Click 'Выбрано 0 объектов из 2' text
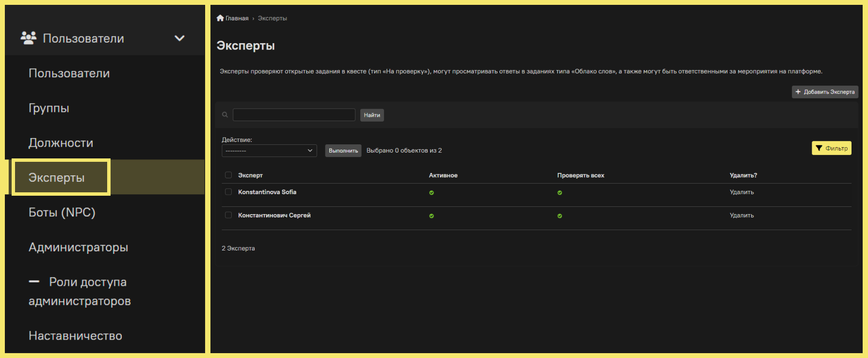The width and height of the screenshot is (868, 358). click(x=404, y=151)
